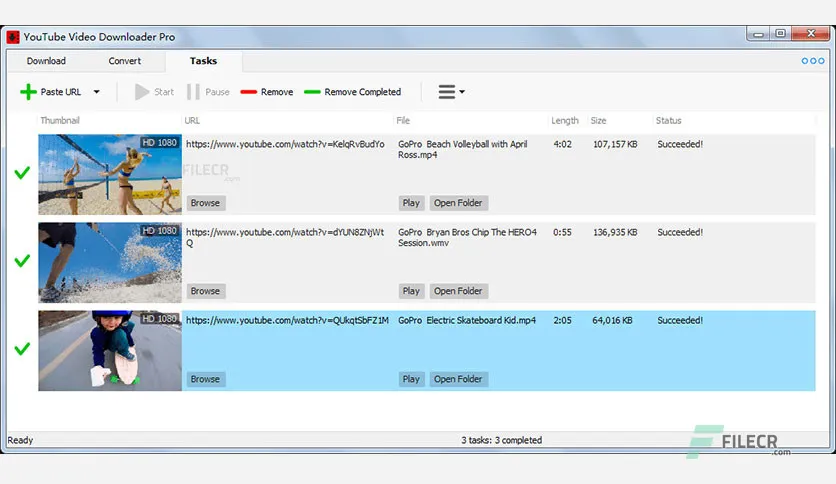This screenshot has width=836, height=484.
Task: Open Folder for Bryan Bros file
Action: tap(458, 291)
